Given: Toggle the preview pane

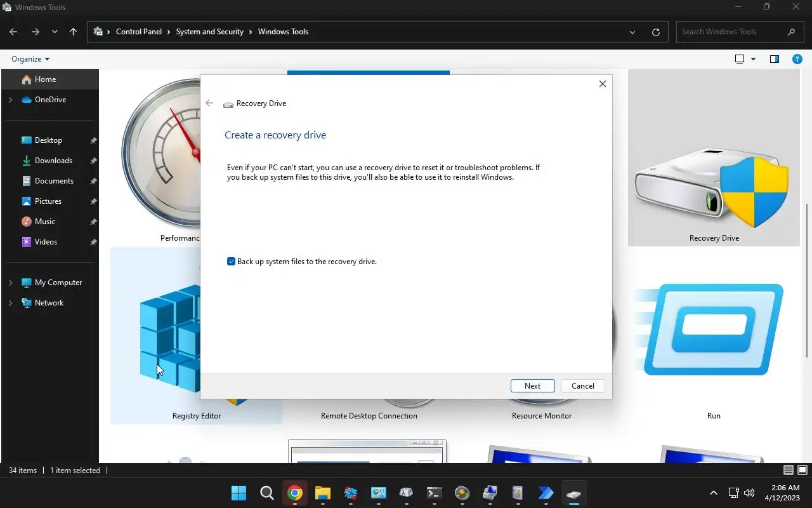Looking at the screenshot, I should [775, 59].
